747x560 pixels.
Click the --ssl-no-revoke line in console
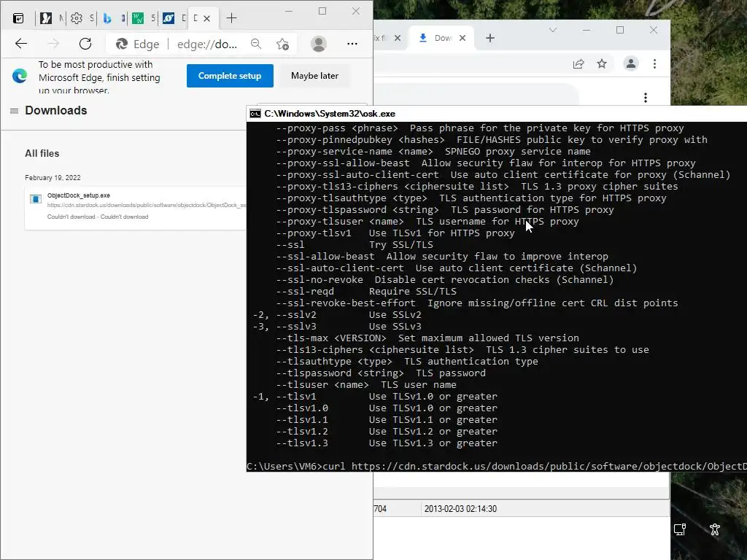point(444,279)
